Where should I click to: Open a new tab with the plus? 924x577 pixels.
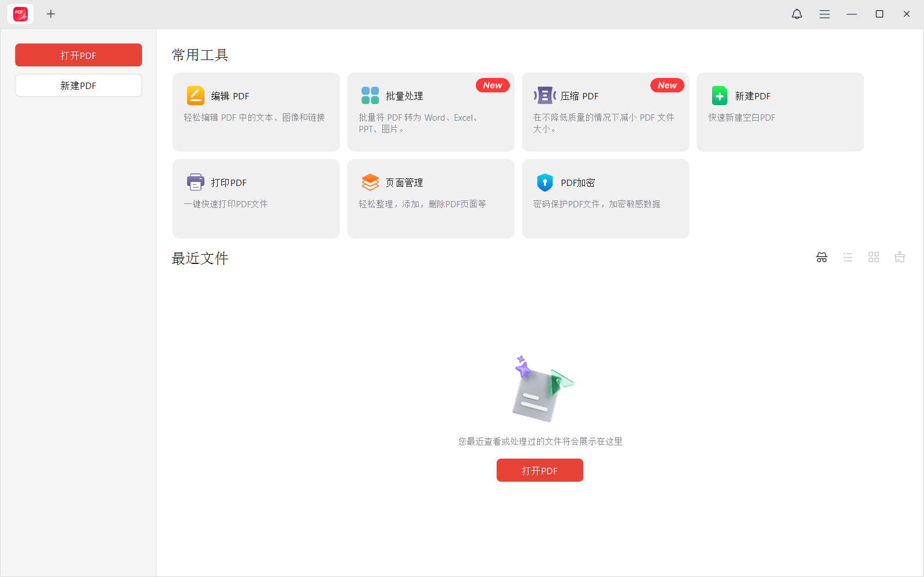coord(51,13)
